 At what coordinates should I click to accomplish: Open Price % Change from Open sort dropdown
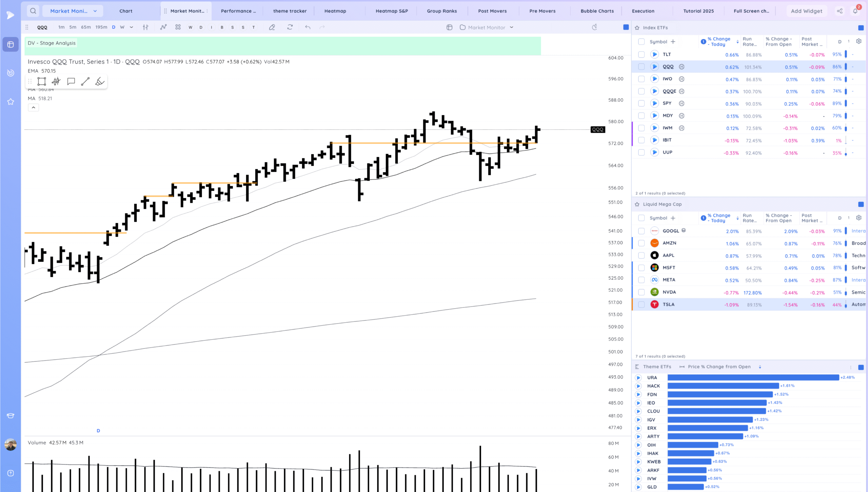coord(760,367)
